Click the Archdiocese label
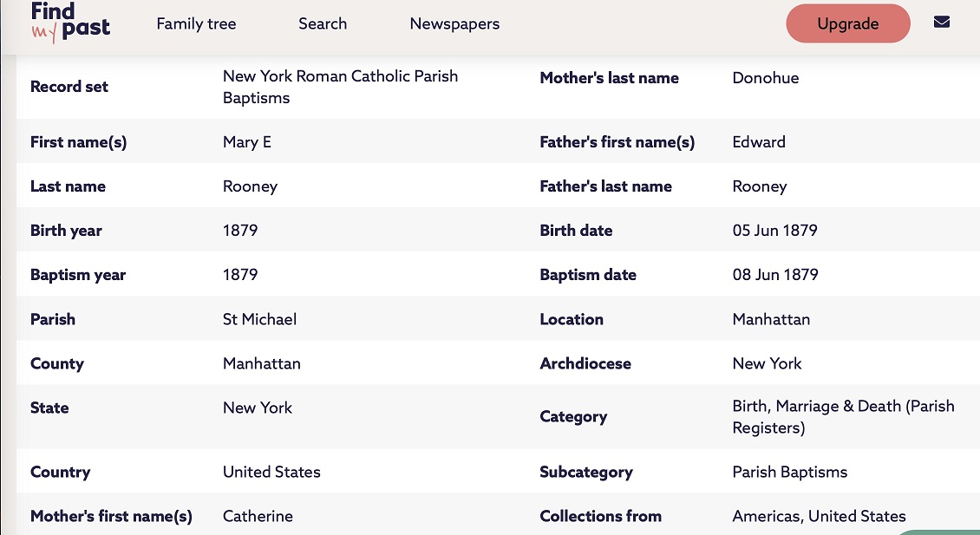Screen dimensions: 980x535 click(585, 363)
